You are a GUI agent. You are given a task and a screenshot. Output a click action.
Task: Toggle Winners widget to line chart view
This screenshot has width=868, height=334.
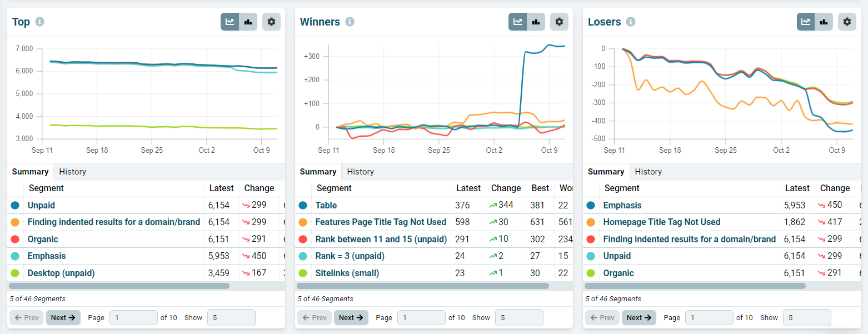(x=517, y=22)
